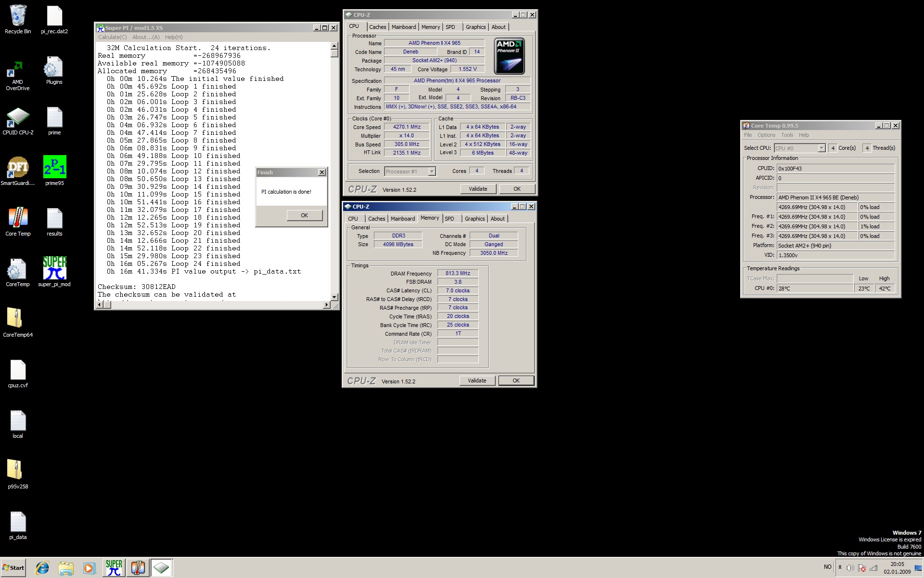Viewport: 924px width, 578px height.
Task: Close the Finish dialog with X
Action: [322, 172]
